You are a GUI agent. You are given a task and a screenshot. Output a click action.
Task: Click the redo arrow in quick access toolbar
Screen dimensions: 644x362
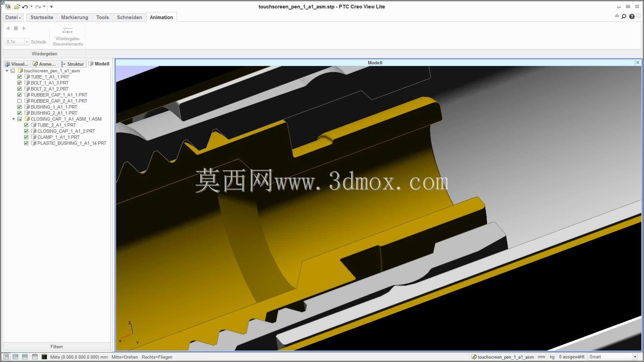coord(38,7)
